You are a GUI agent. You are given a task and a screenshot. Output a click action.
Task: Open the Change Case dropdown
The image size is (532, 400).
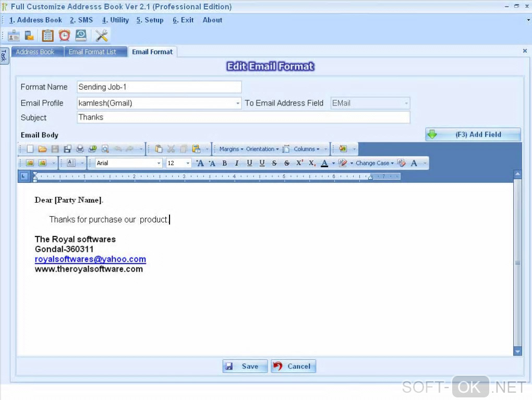(x=374, y=163)
